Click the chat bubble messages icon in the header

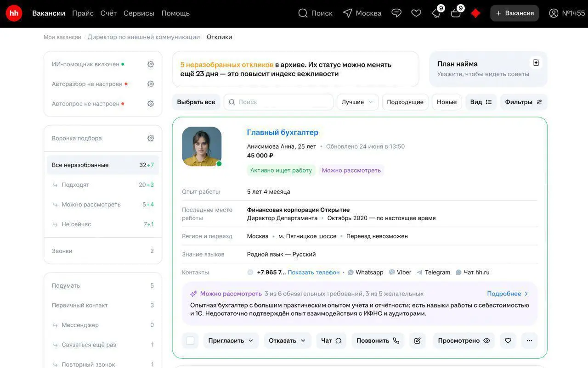tap(396, 12)
